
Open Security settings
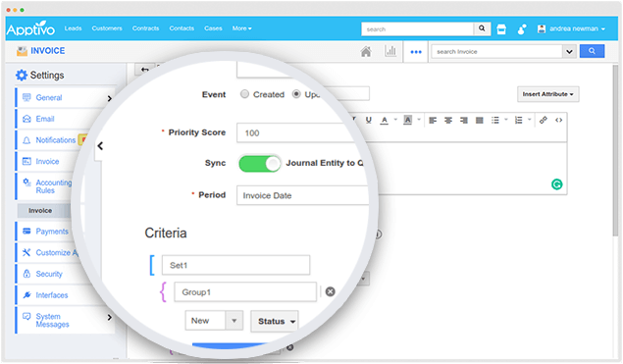click(49, 274)
